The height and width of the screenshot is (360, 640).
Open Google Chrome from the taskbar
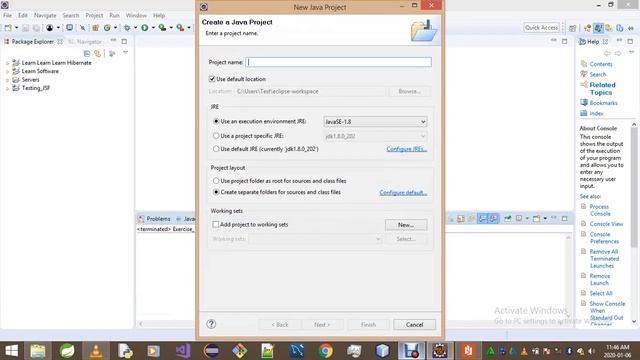[325, 351]
